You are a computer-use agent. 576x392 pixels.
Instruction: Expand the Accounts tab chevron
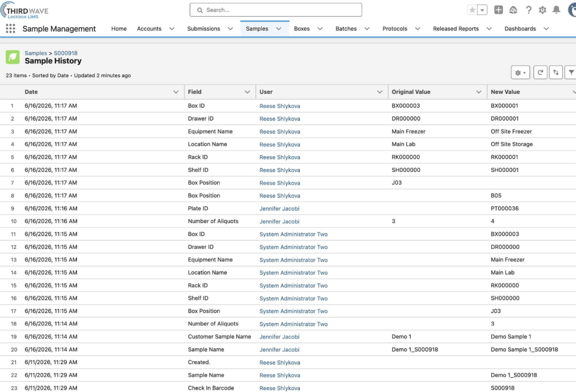(172, 29)
